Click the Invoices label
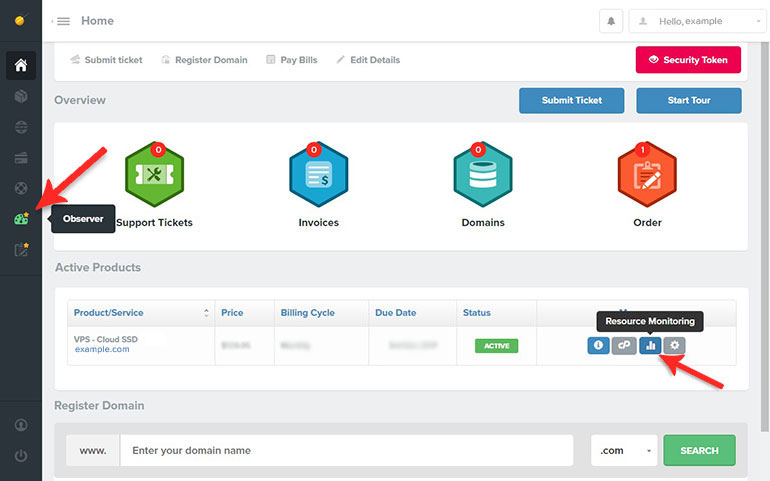Viewport: 770px width, 481px height. [x=319, y=223]
